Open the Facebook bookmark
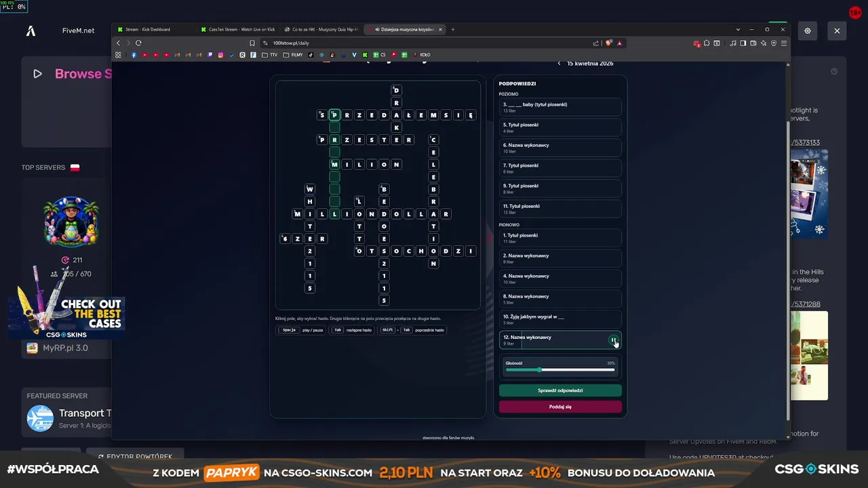The height and width of the screenshot is (488, 868). (134, 55)
